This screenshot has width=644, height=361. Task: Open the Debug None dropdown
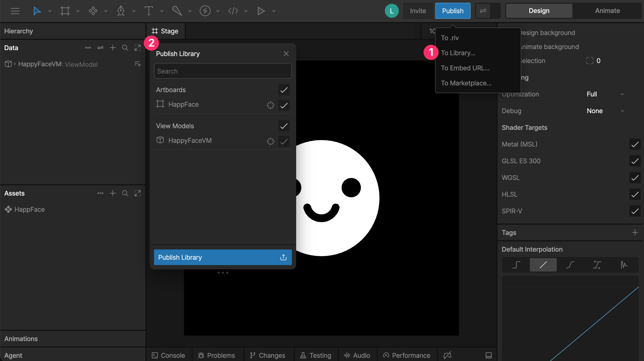click(605, 111)
